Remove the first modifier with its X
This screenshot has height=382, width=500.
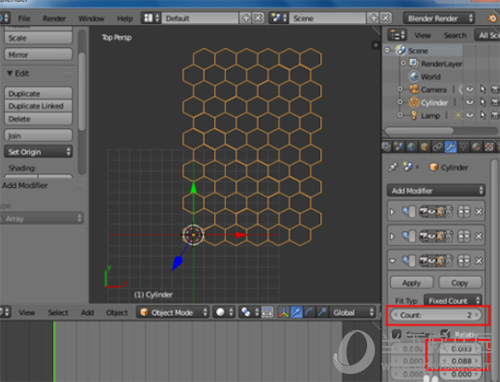(479, 211)
